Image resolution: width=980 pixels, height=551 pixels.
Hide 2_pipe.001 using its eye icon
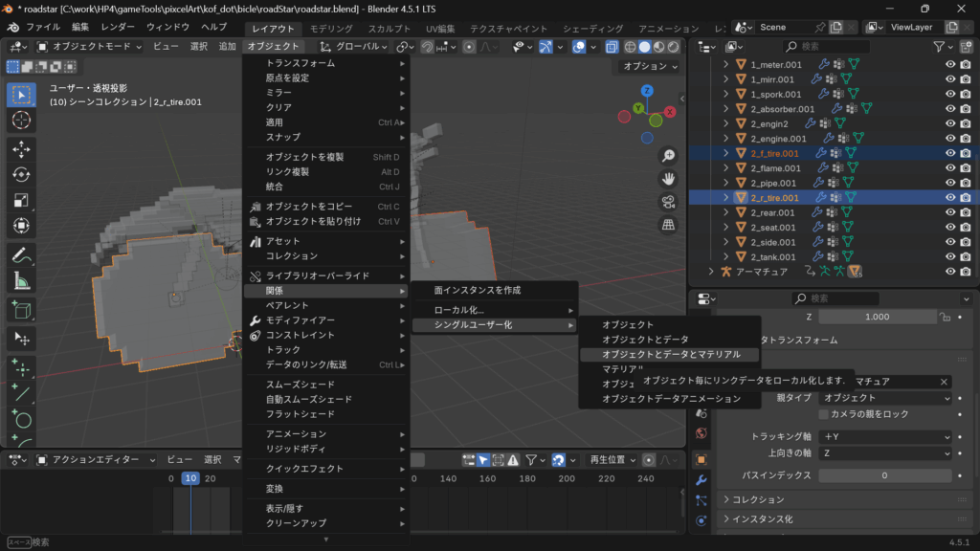[950, 183]
